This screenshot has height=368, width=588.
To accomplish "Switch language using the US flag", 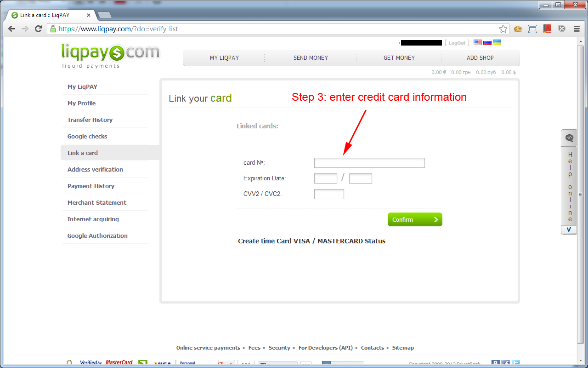I will click(478, 42).
